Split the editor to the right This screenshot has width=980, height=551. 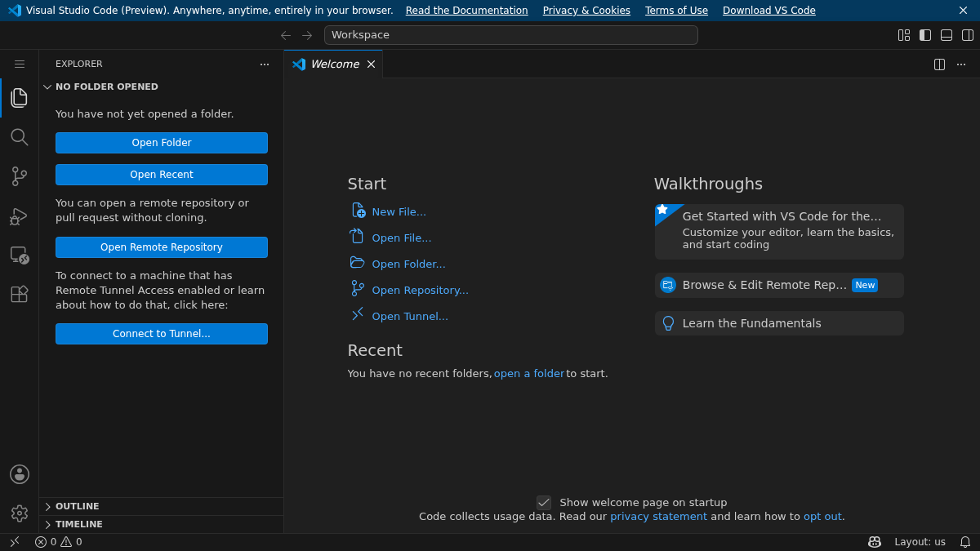(940, 64)
